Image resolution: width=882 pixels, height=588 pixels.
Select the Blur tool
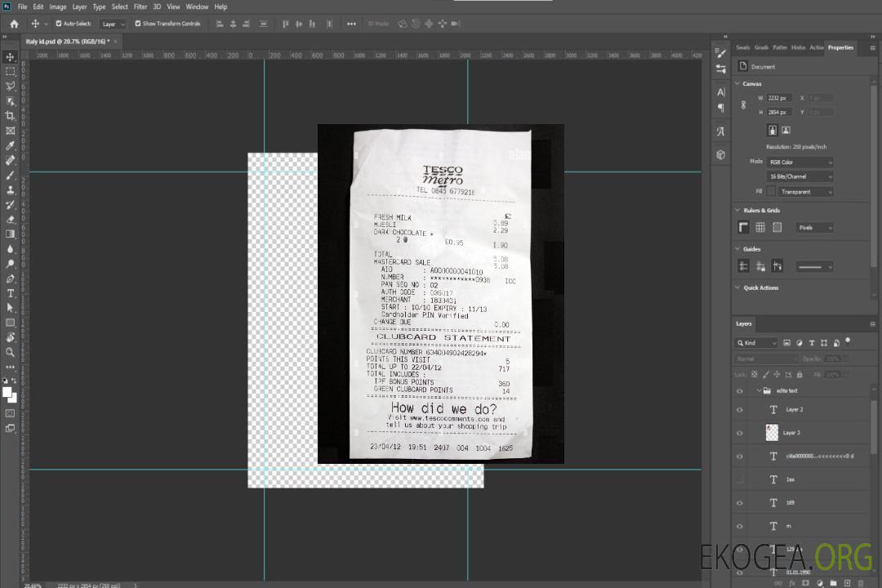pyautogui.click(x=10, y=249)
